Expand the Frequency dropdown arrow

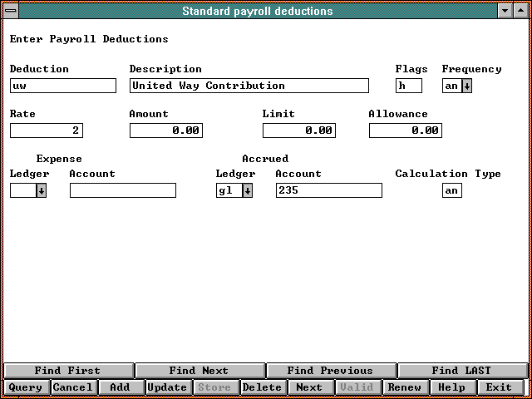(x=466, y=86)
